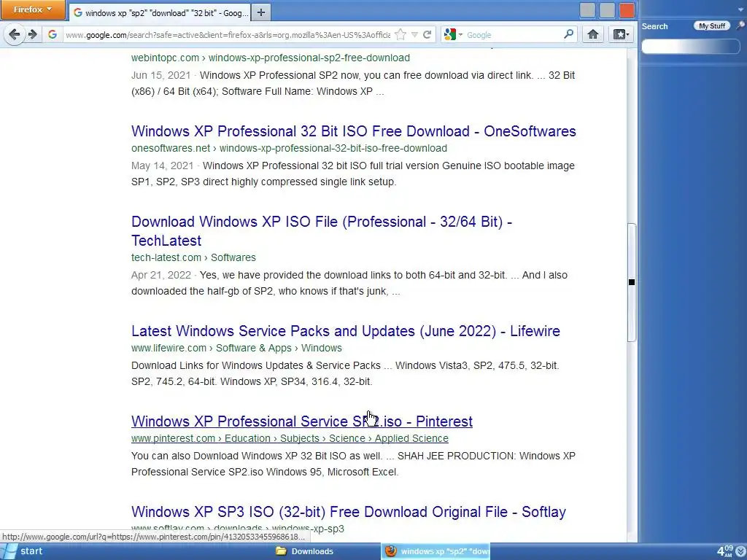Click the sidebar Search label

654,27
